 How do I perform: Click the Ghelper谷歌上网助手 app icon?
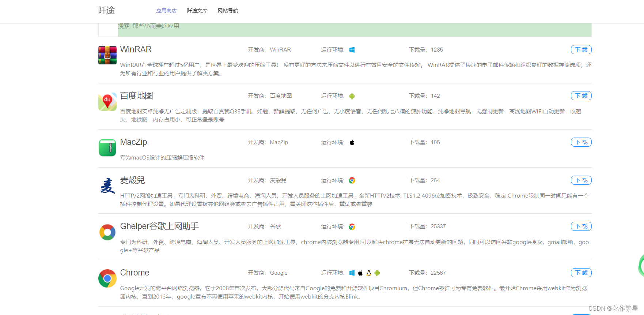click(107, 232)
